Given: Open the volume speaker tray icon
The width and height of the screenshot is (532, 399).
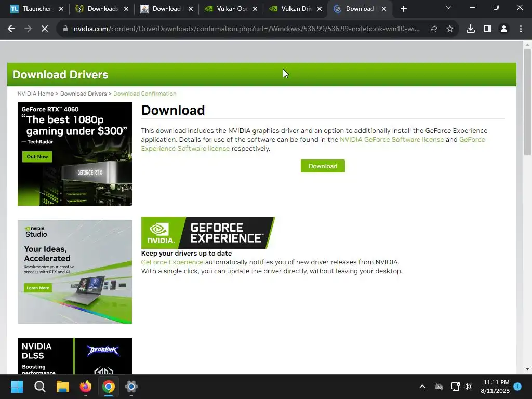Looking at the screenshot, I should [468, 387].
